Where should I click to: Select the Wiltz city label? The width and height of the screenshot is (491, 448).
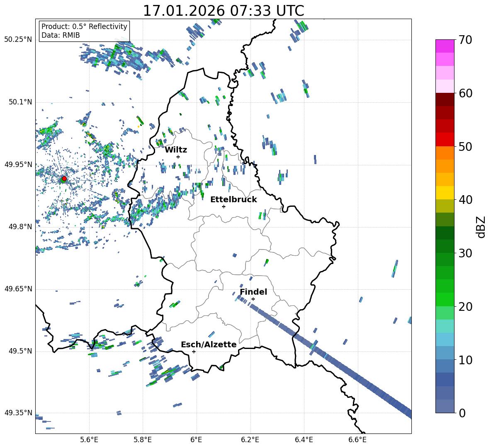coord(176,150)
